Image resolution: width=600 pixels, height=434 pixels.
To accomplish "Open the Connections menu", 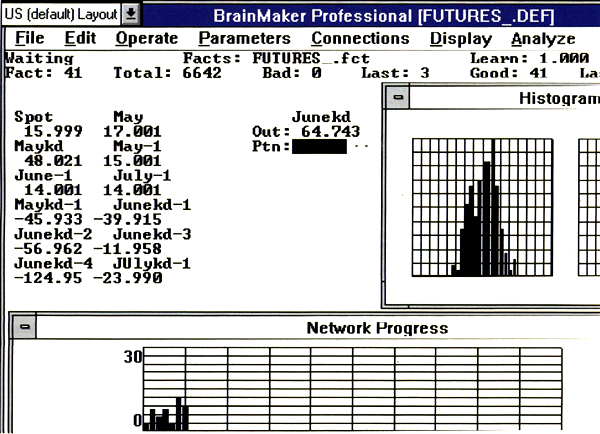I will (360, 39).
